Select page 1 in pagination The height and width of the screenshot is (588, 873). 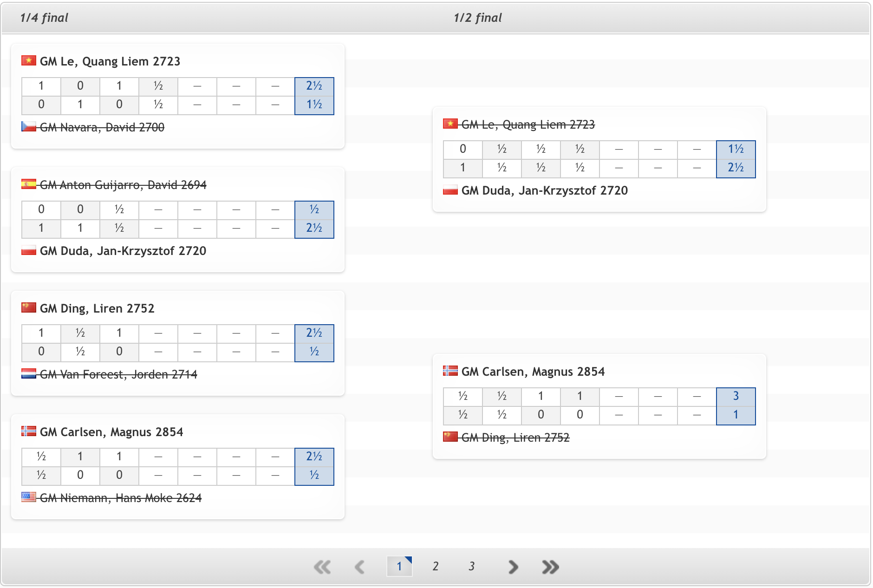399,566
